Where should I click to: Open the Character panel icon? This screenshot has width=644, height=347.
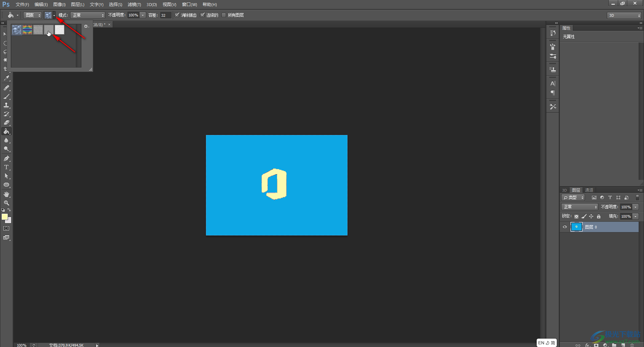(x=553, y=83)
